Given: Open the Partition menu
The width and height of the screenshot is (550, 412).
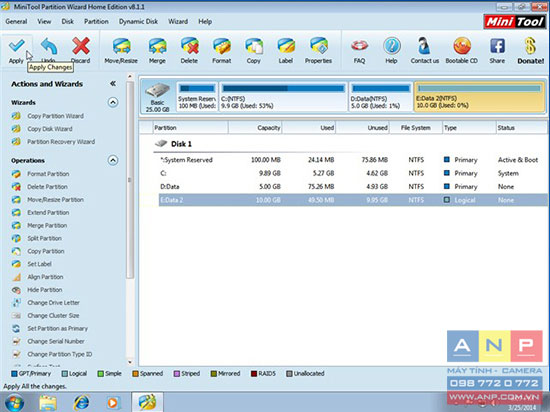Looking at the screenshot, I should tap(96, 21).
